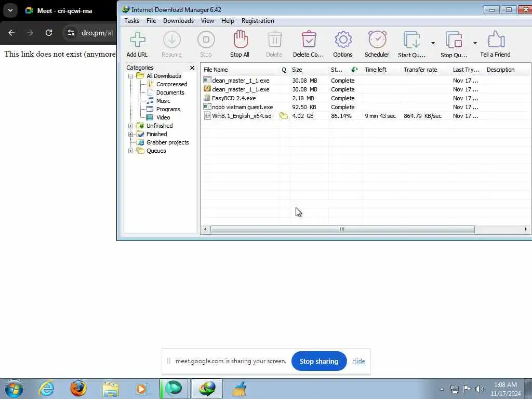The height and width of the screenshot is (399, 532).
Task: Click the Q column header
Action: tap(284, 70)
